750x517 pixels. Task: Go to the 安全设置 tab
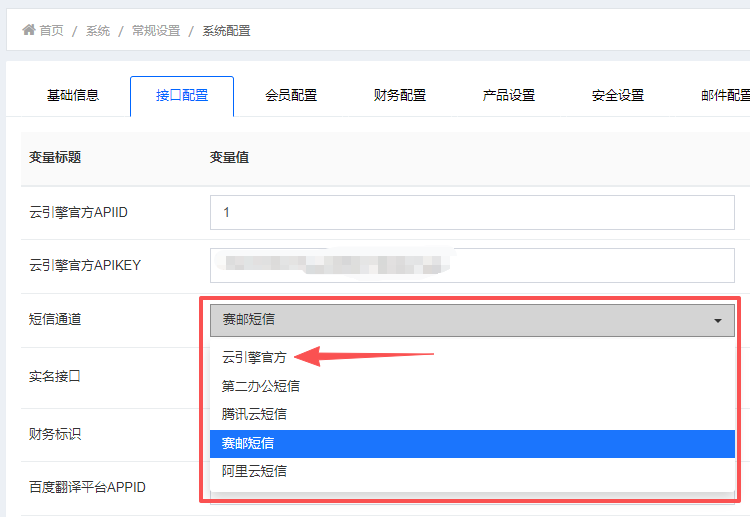(618, 96)
